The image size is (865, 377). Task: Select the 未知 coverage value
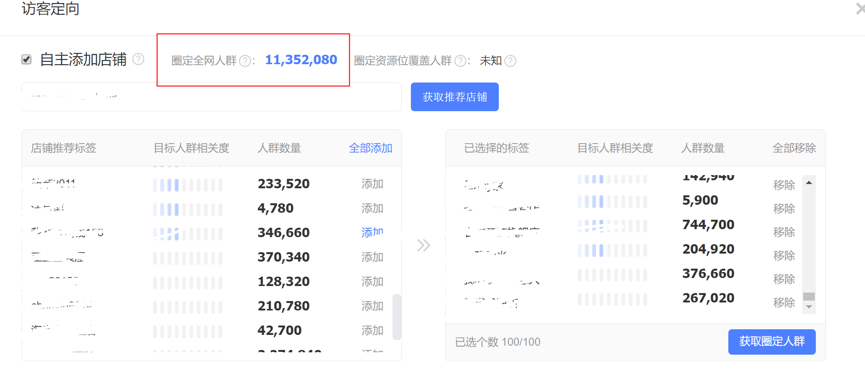coord(491,61)
